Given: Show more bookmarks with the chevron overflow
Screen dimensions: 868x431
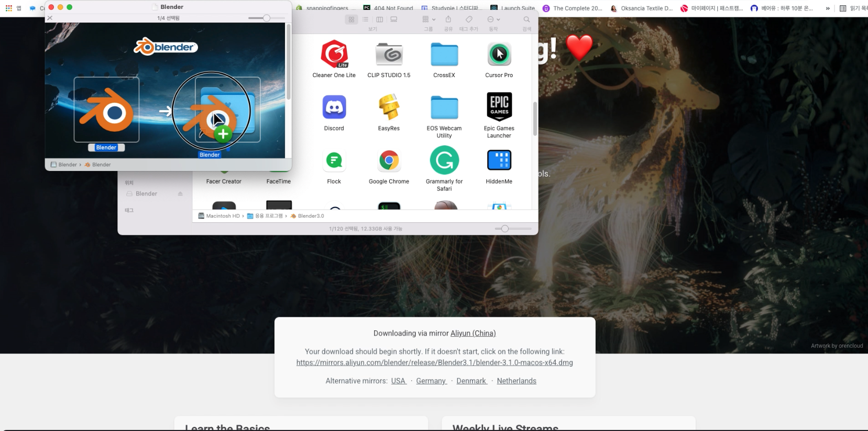Looking at the screenshot, I should [828, 8].
